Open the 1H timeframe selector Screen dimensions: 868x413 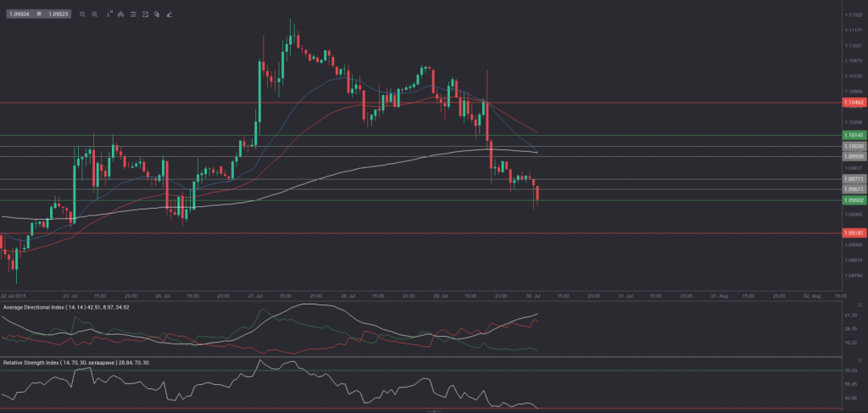tap(109, 14)
